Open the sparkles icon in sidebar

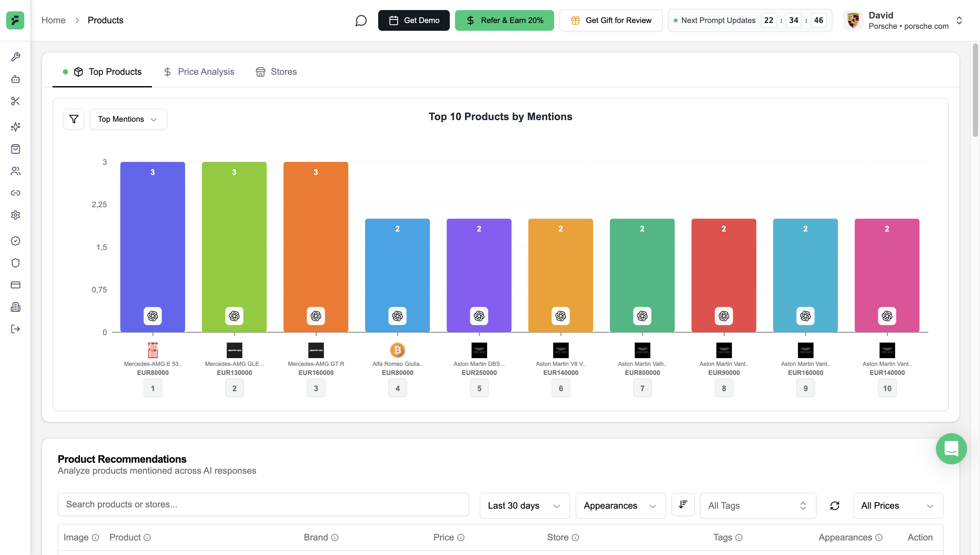pyautogui.click(x=15, y=127)
